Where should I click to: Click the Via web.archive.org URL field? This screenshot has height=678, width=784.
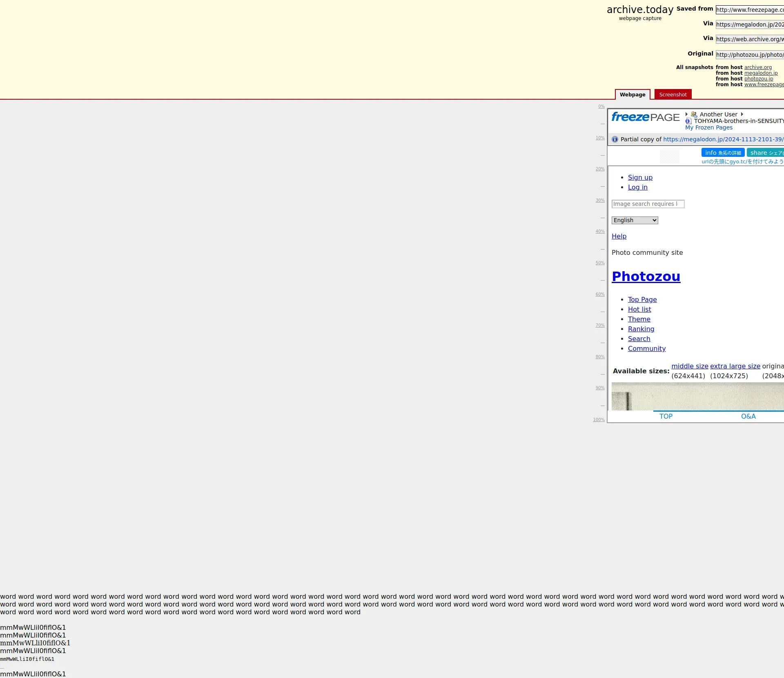coord(750,39)
